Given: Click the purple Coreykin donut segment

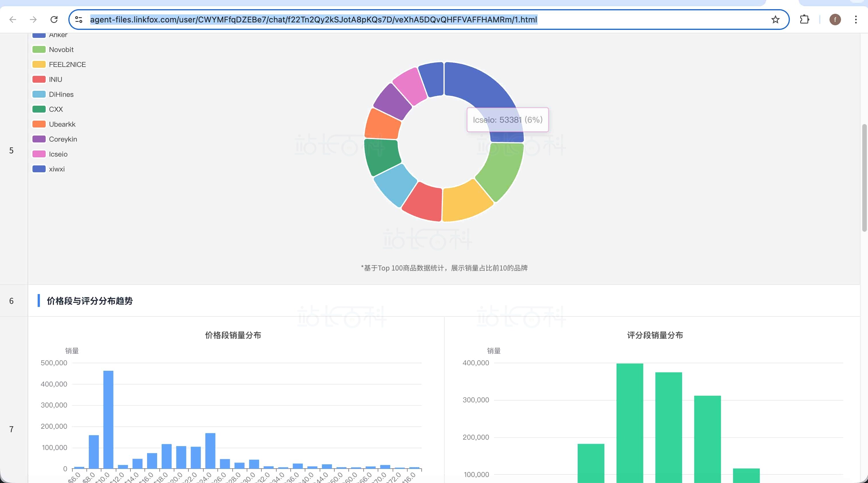Looking at the screenshot, I should 393,102.
